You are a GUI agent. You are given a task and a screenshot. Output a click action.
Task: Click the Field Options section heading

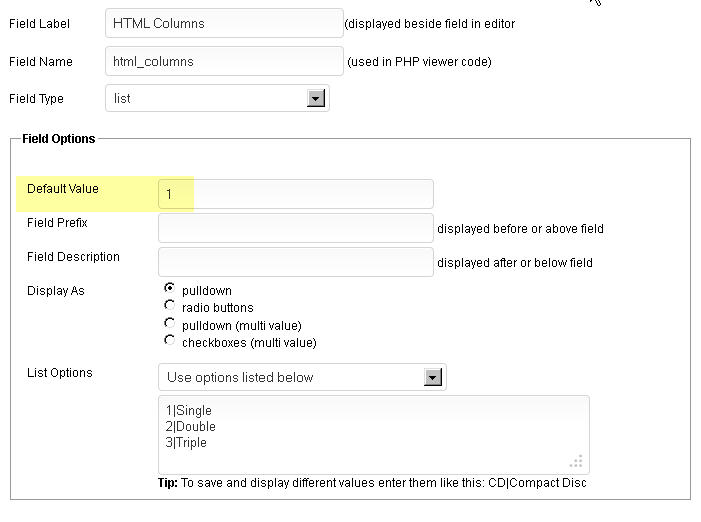coord(59,139)
